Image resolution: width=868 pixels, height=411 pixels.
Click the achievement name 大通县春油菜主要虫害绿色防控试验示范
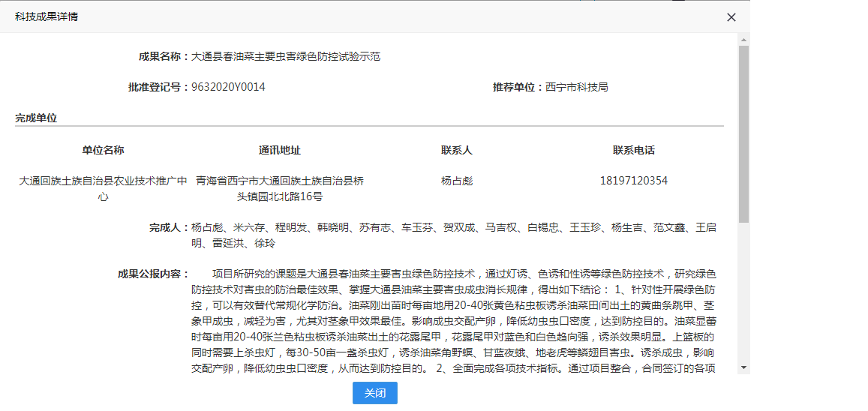pos(286,57)
